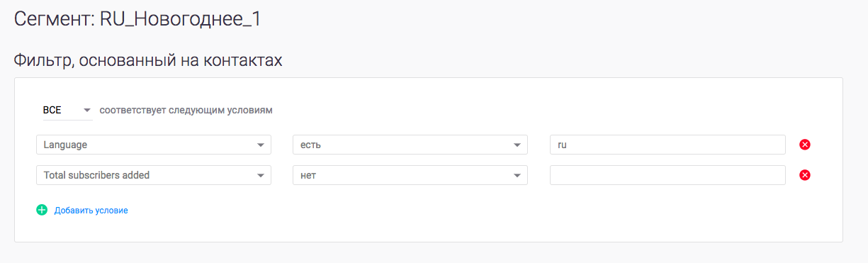The image size is (868, 263).
Task: Click the соответствует следующим условиям label
Action: tap(186, 110)
